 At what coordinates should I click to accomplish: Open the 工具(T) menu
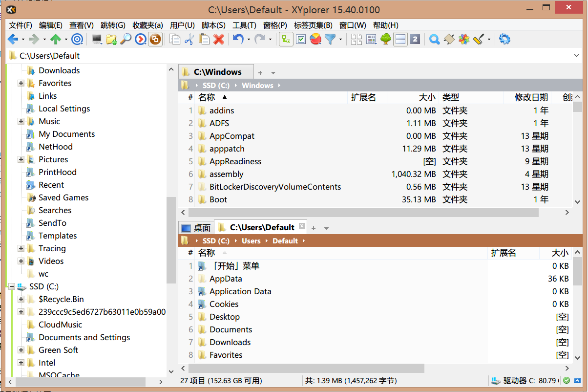pos(244,25)
